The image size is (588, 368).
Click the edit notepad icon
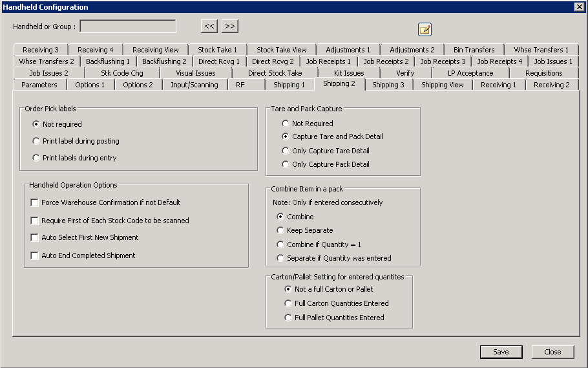(425, 29)
